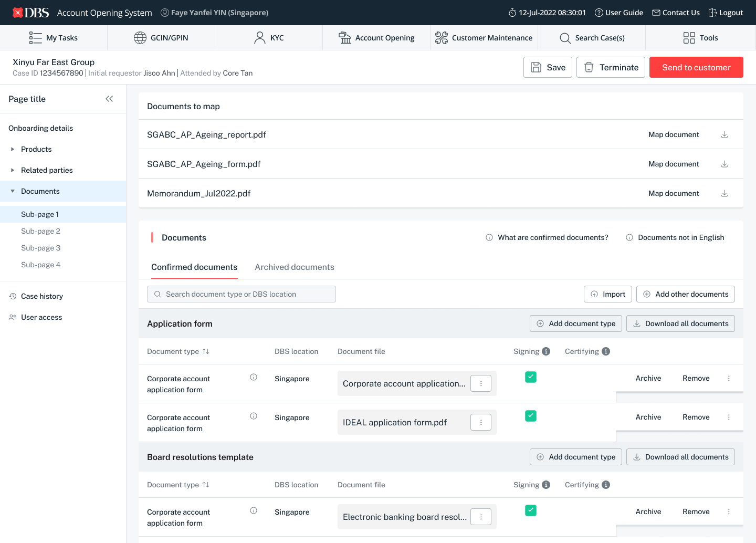This screenshot has height=543, width=756.
Task: Focus the Search document type or DBS location field
Action: 241,294
